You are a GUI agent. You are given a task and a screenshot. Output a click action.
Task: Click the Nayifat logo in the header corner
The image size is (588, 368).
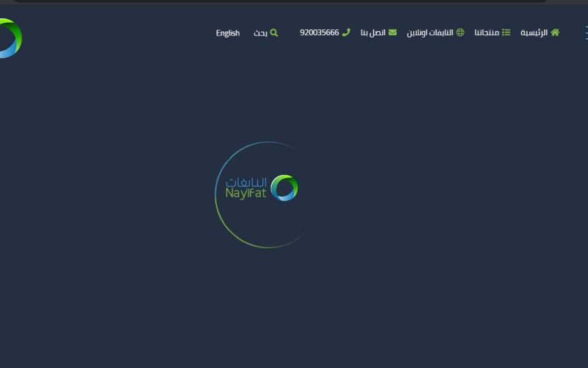pos(10,38)
